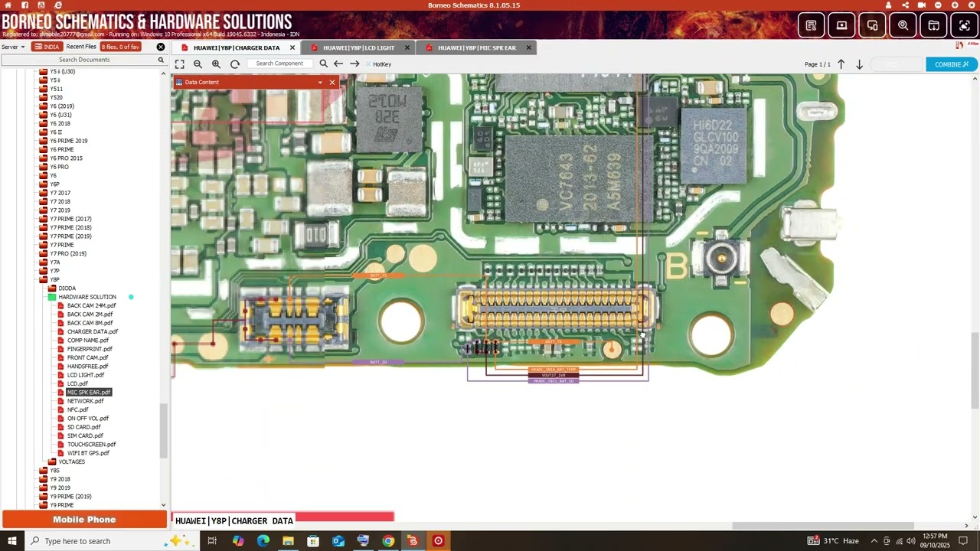Click the multi-device banner icon

pyautogui.click(x=872, y=25)
